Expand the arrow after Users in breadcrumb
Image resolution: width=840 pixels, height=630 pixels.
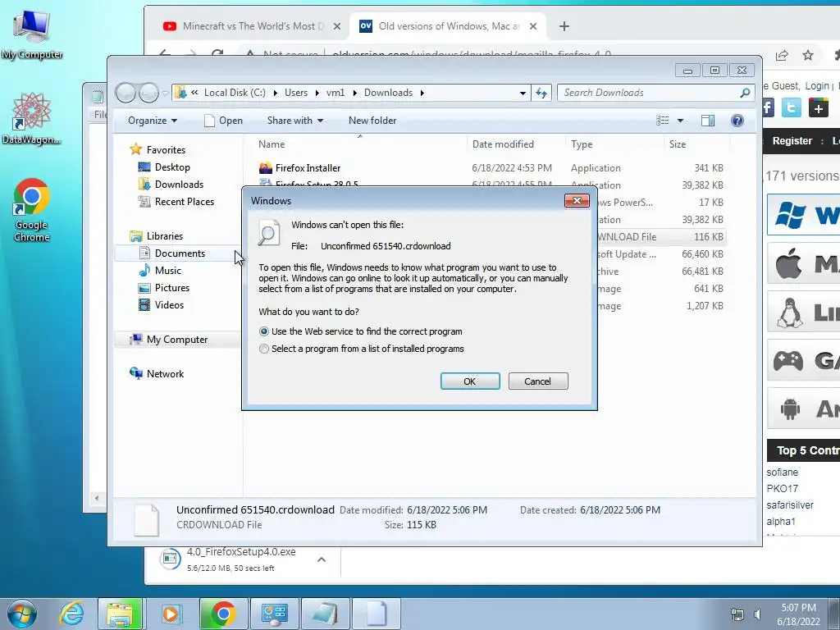[x=317, y=94]
